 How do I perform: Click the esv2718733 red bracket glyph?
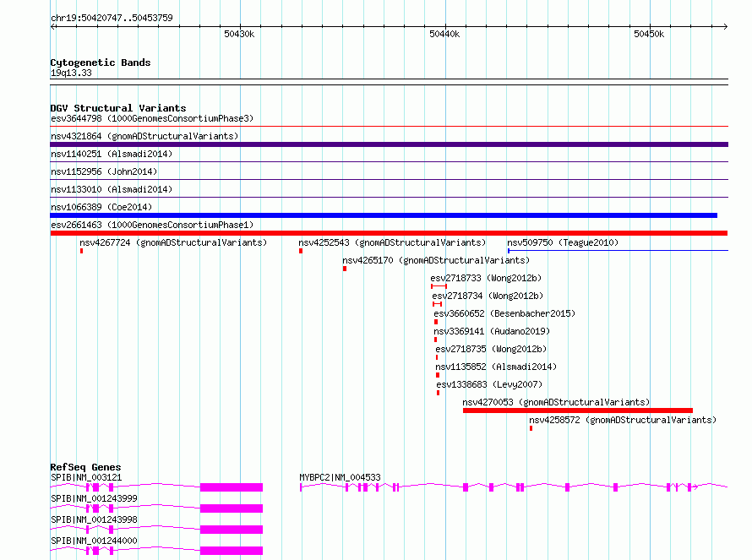tap(439, 286)
